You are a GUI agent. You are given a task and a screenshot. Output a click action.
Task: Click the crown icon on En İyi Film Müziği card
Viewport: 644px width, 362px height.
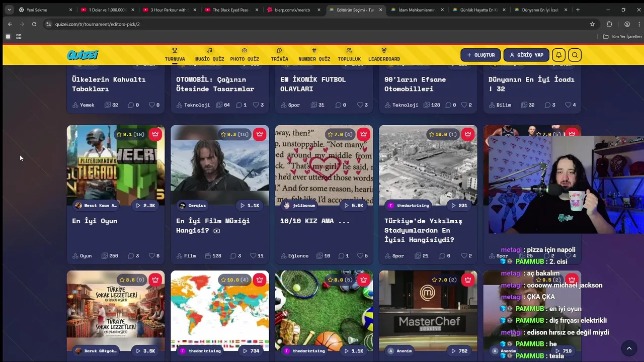(x=259, y=134)
